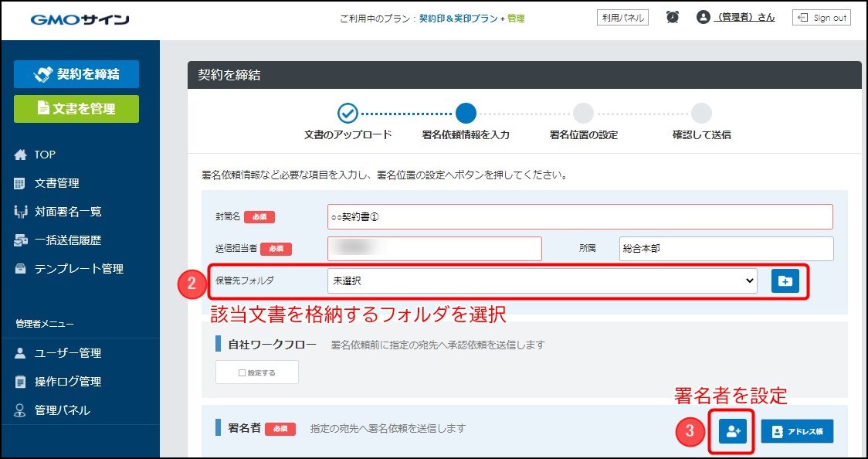Expand the 保管先フォルダ dropdown
Viewport: 868px width, 459px height.
541,281
